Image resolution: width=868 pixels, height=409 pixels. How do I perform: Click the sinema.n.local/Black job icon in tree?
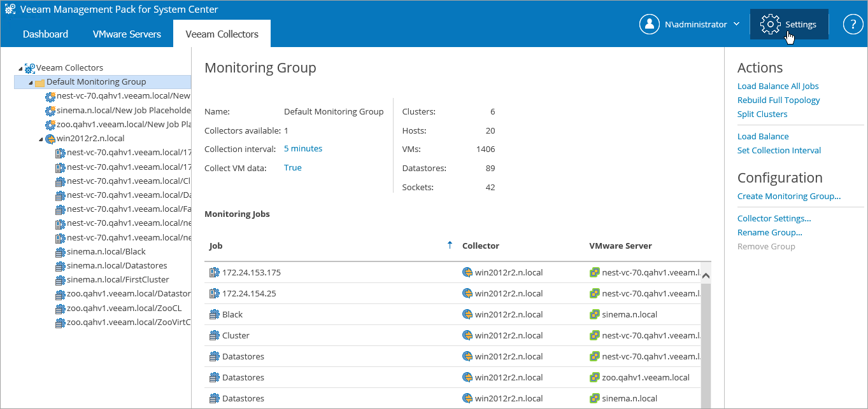tap(60, 252)
